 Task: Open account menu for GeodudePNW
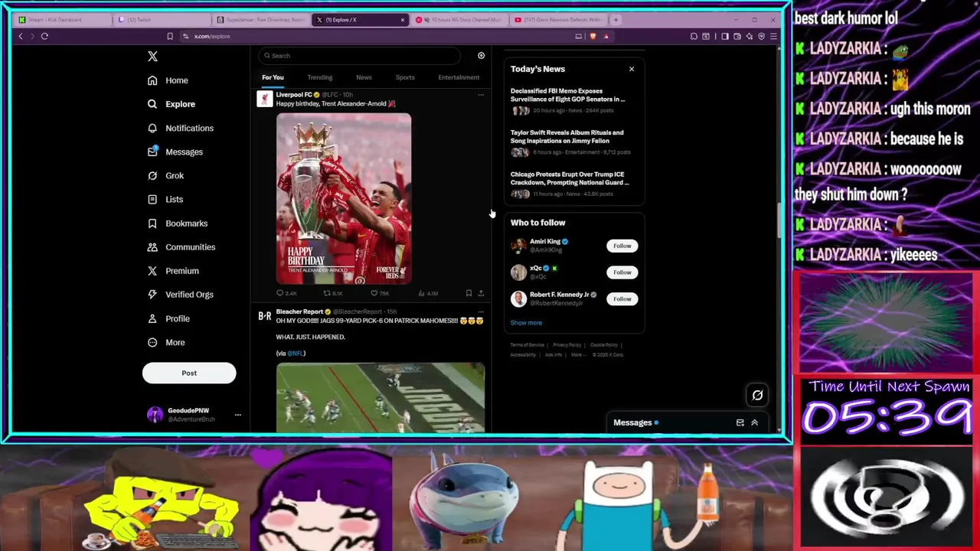click(x=237, y=415)
